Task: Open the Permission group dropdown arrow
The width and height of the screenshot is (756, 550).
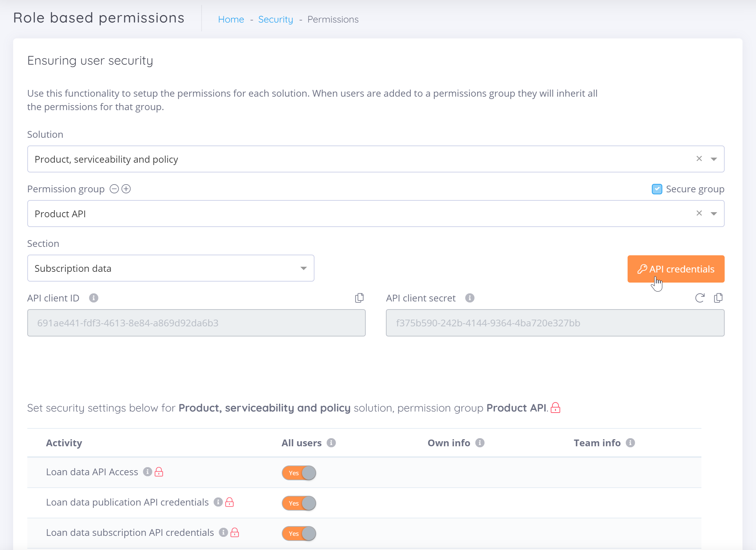Action: tap(714, 214)
